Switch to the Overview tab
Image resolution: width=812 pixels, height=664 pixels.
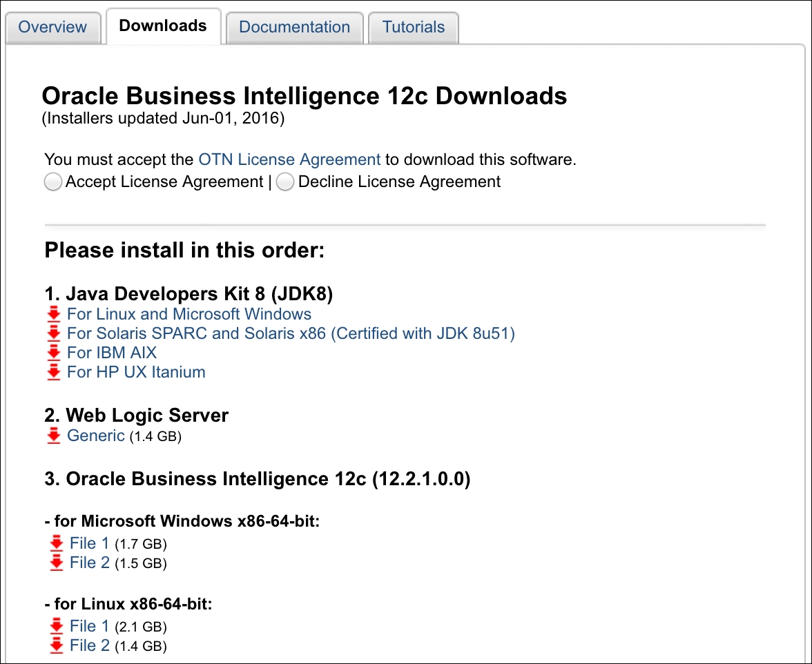click(x=52, y=27)
